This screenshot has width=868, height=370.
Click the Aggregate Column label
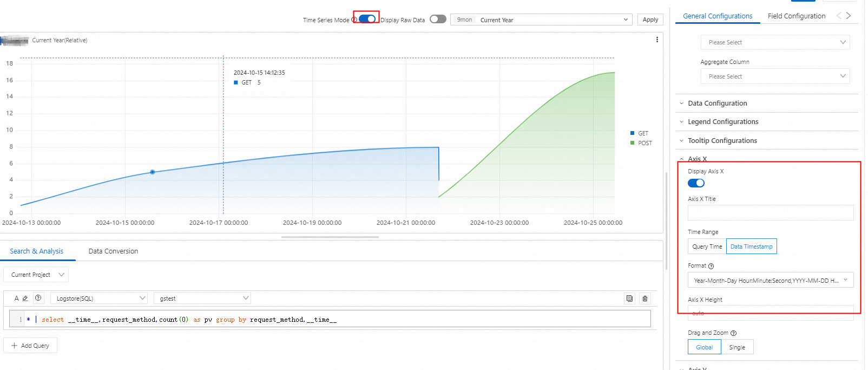[x=725, y=62]
